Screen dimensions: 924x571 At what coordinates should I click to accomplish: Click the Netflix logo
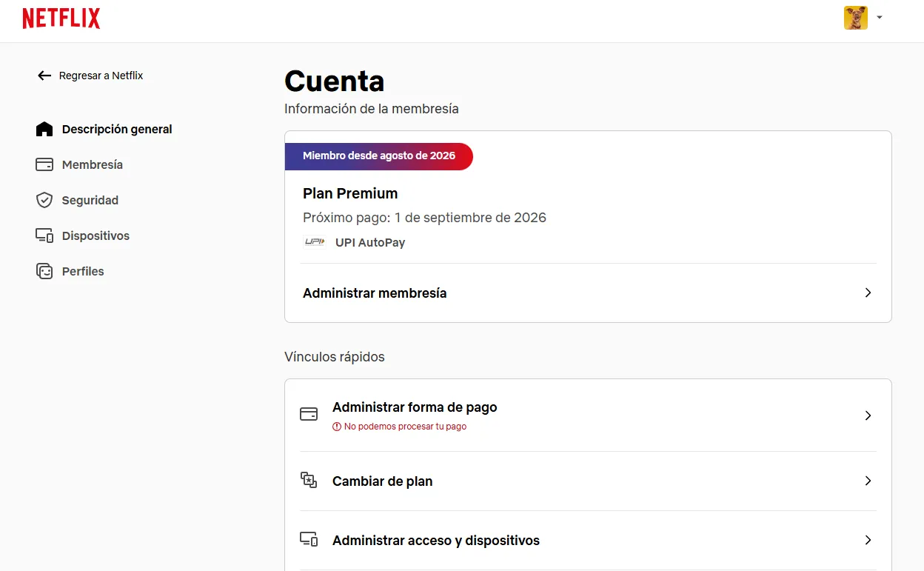[x=61, y=19]
